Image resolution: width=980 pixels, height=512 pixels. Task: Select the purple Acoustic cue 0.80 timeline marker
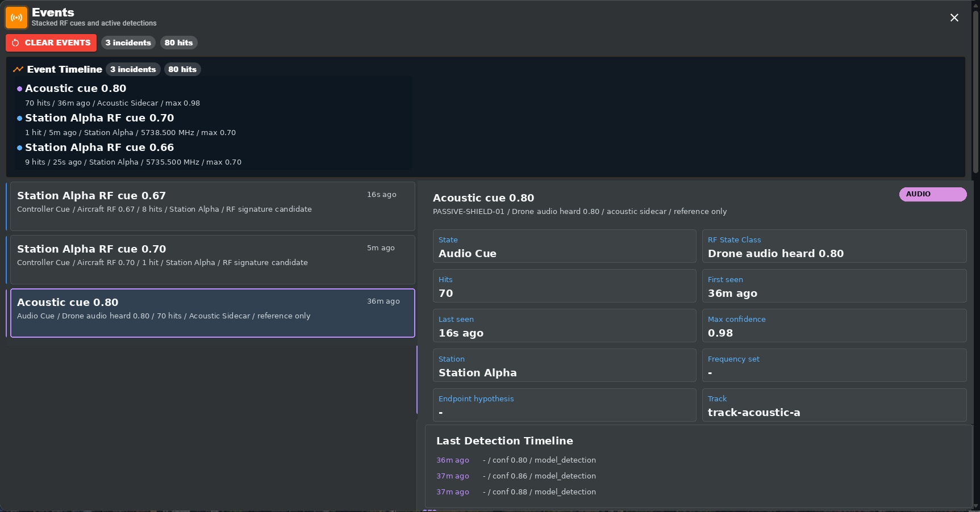(19, 89)
